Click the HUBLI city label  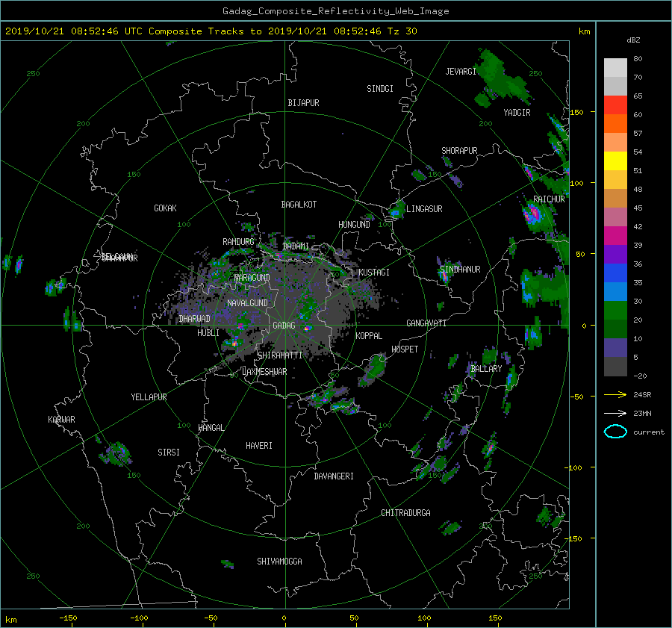point(208,333)
